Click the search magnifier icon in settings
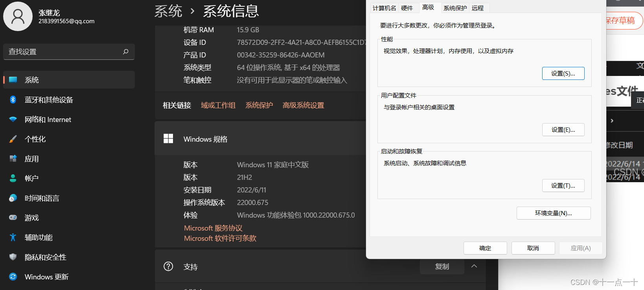The image size is (644, 290). (126, 52)
